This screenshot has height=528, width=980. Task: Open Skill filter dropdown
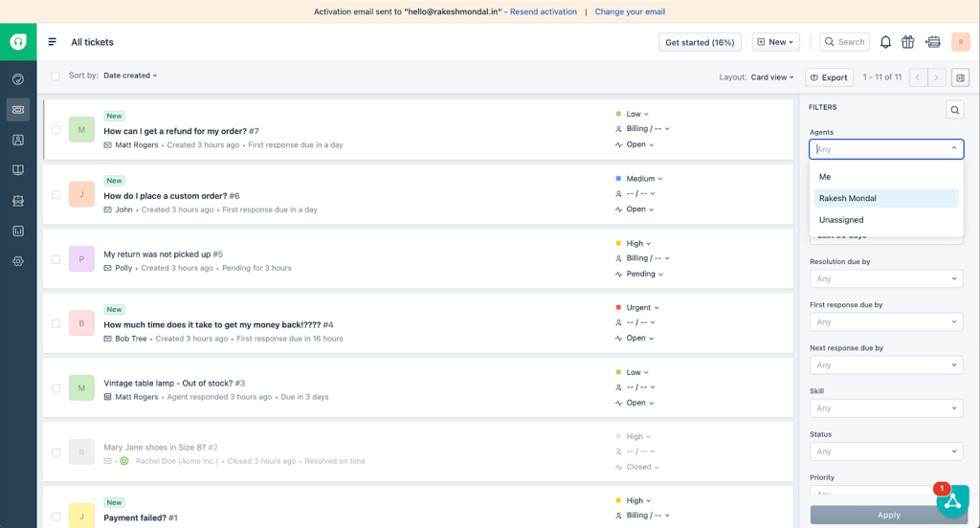pos(885,408)
